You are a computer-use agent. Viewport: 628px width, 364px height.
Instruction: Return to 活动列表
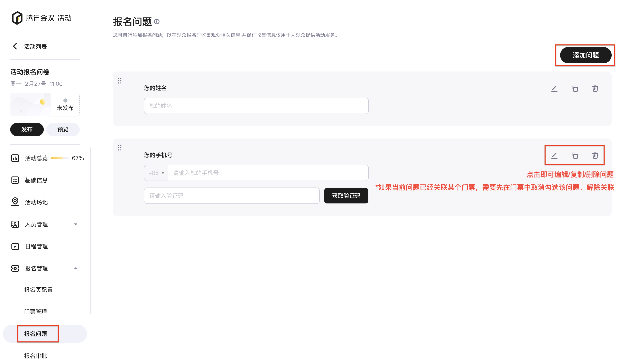pos(35,47)
